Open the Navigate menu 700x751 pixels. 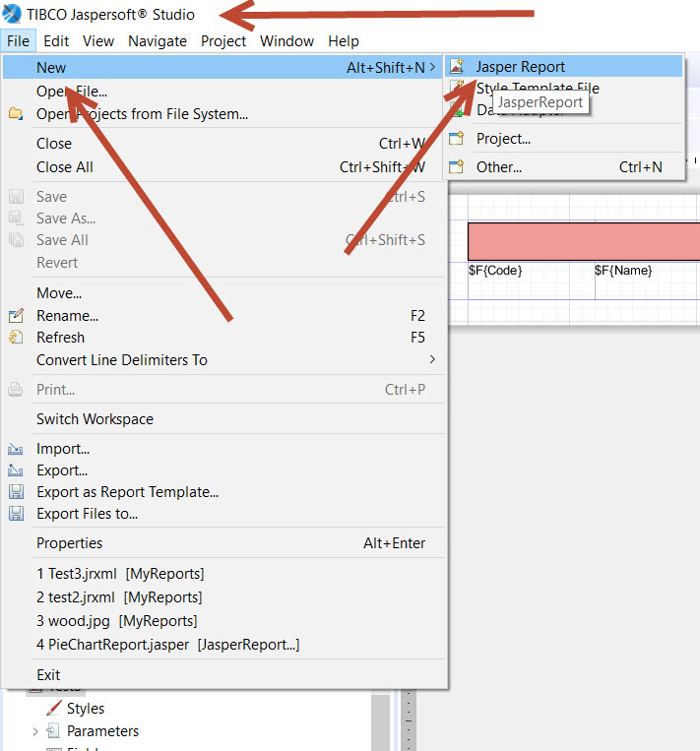click(x=158, y=41)
